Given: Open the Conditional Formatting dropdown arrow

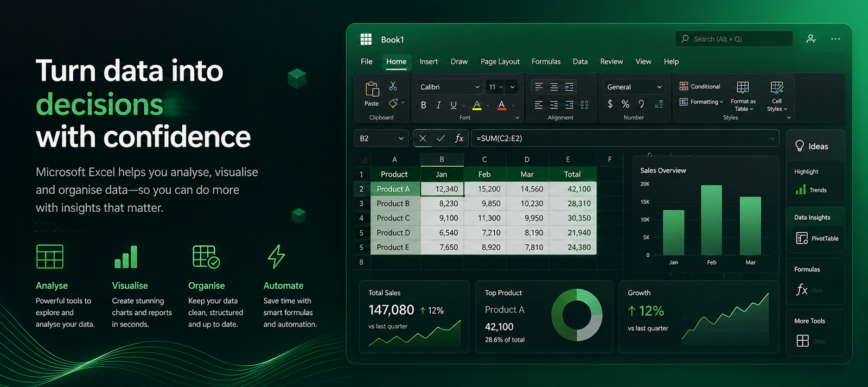Looking at the screenshot, I should point(722,102).
